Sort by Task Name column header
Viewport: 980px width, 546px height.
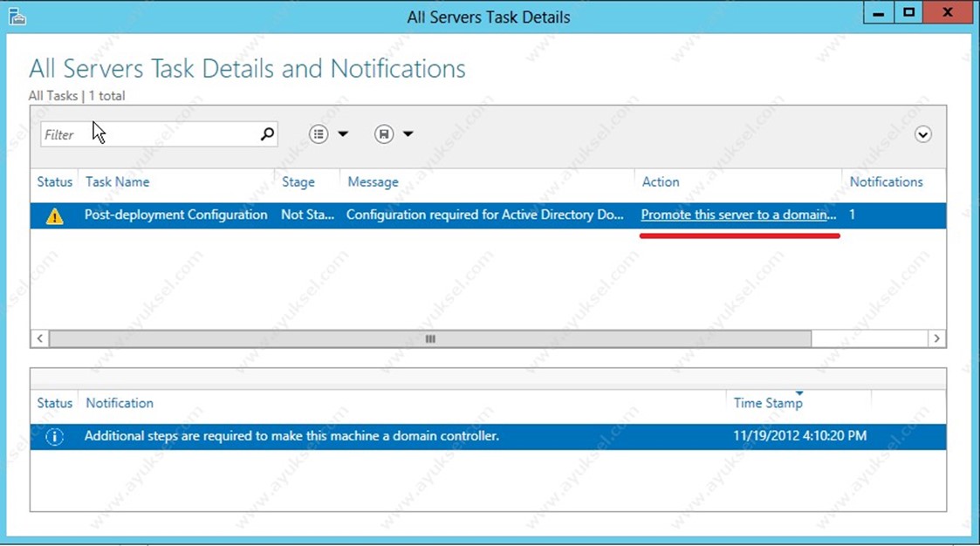[118, 181]
